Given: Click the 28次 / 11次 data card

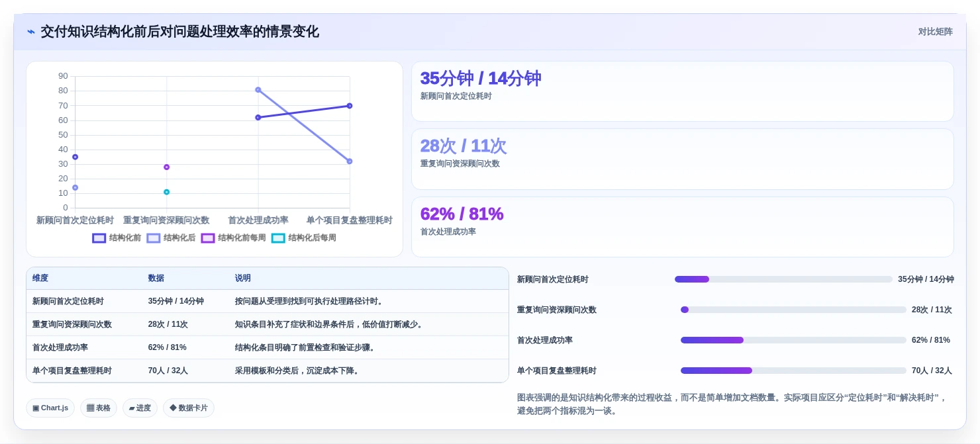Looking at the screenshot, I should pyautogui.click(x=683, y=159).
